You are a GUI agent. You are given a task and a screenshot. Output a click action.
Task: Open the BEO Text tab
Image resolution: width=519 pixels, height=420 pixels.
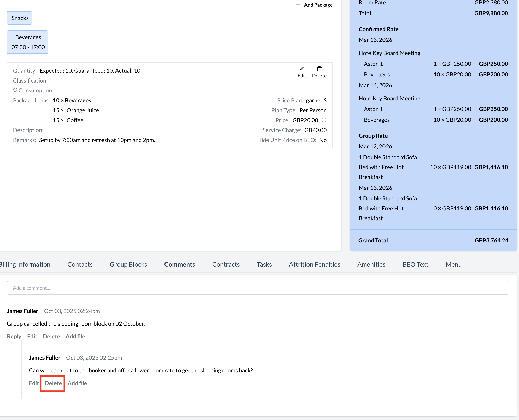tap(415, 264)
